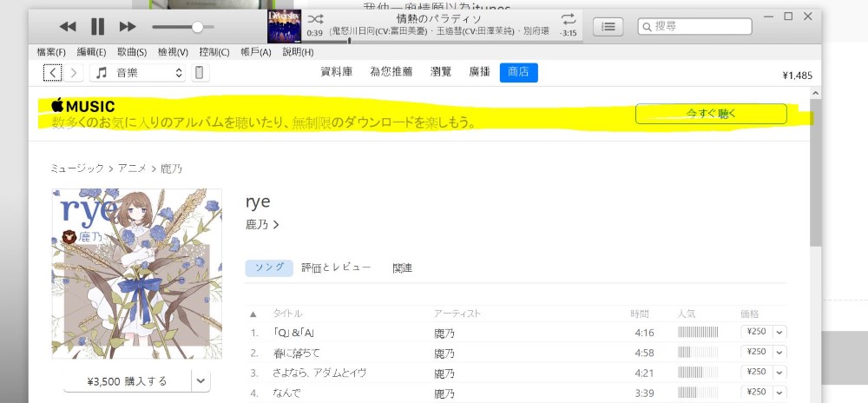Click the now playing album thumbnail
Image resolution: width=868 pixels, height=403 pixels.
(284, 26)
